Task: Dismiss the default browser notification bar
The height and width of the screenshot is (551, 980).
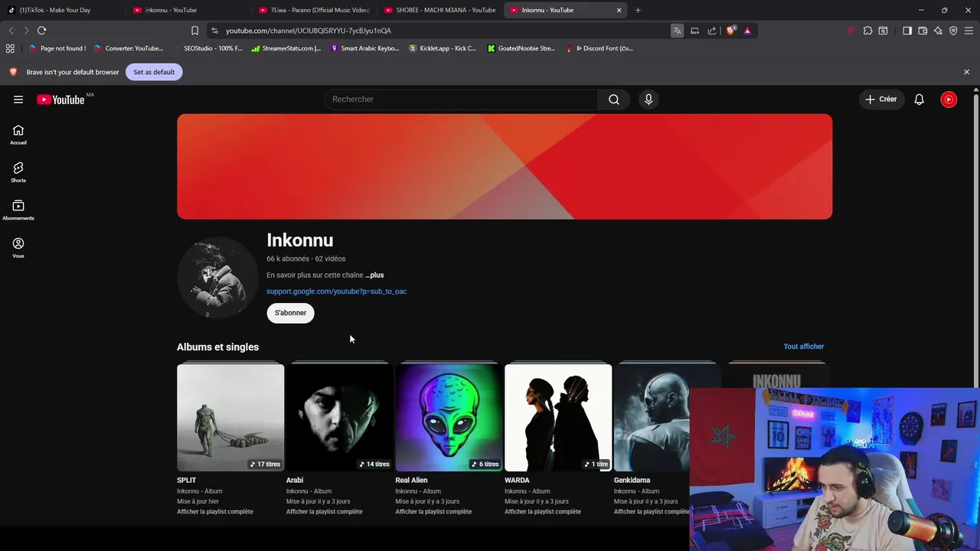Action: pyautogui.click(x=966, y=72)
